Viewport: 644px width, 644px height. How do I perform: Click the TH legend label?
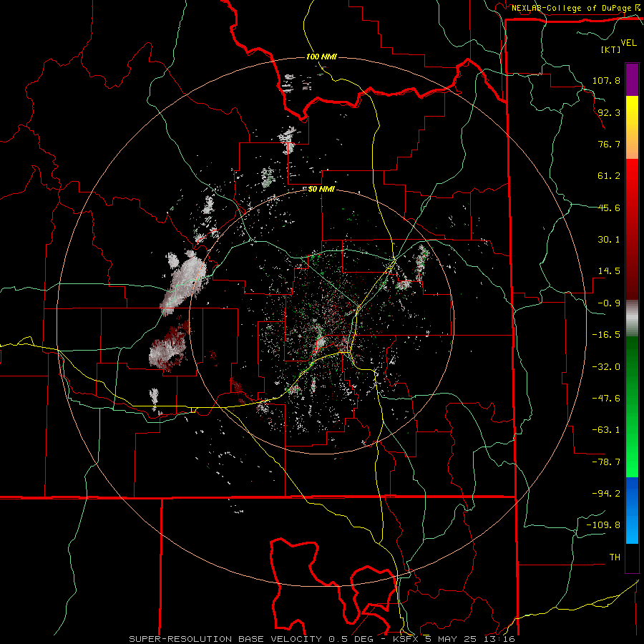pos(615,557)
